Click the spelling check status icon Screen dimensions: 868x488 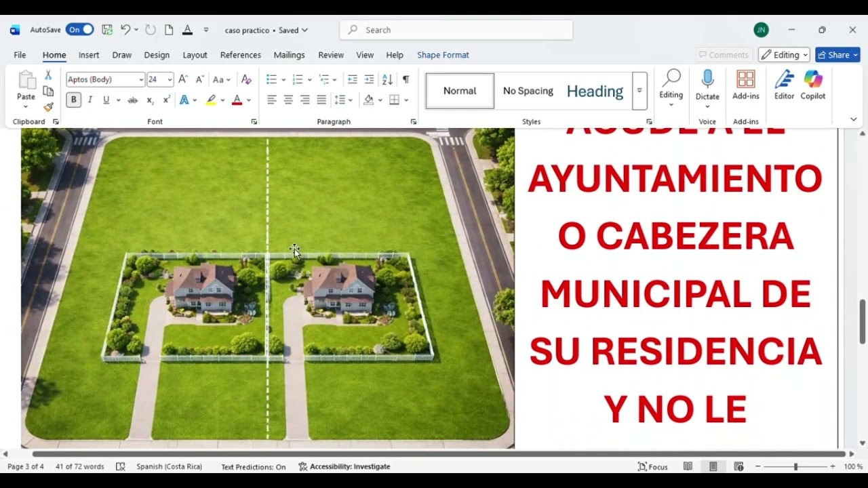(x=121, y=466)
